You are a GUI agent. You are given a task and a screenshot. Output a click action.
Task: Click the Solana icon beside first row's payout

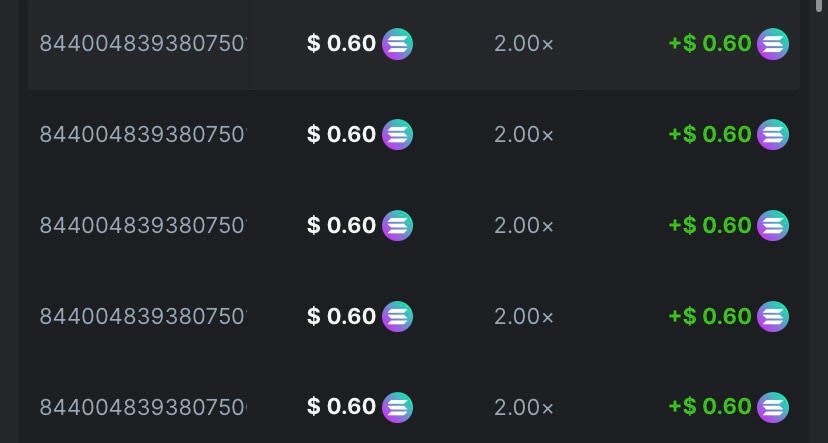click(x=773, y=44)
